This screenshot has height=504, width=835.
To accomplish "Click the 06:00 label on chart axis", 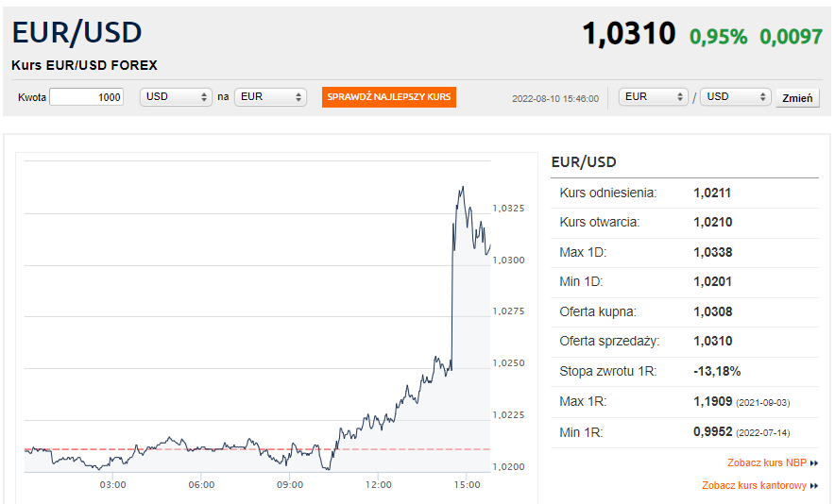I will coord(201,485).
